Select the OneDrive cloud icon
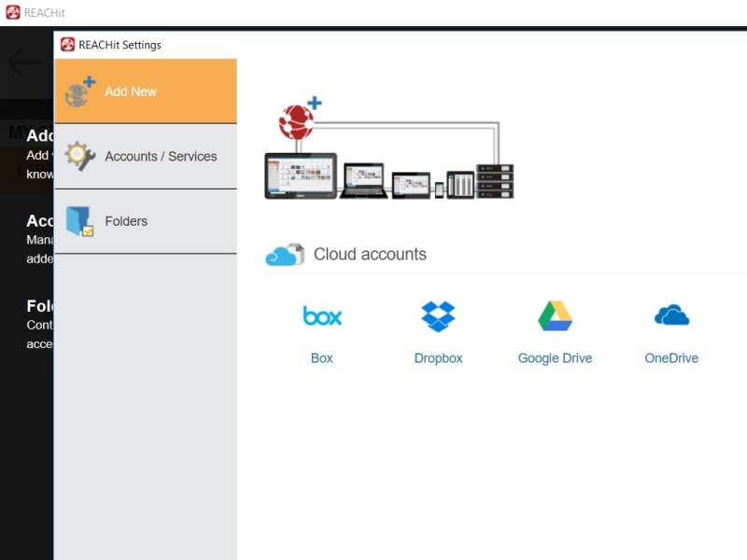This screenshot has width=747, height=560. tap(671, 315)
